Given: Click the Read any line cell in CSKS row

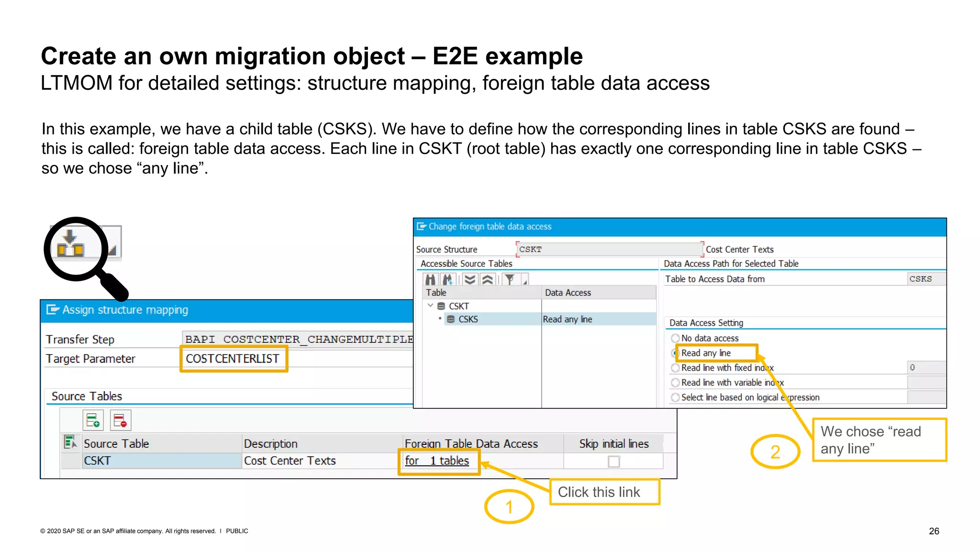Looking at the screenshot, I should pos(599,319).
